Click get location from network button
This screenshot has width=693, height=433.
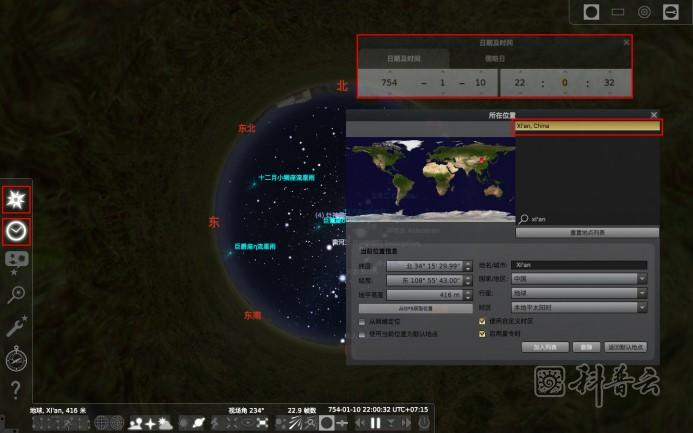click(x=415, y=308)
